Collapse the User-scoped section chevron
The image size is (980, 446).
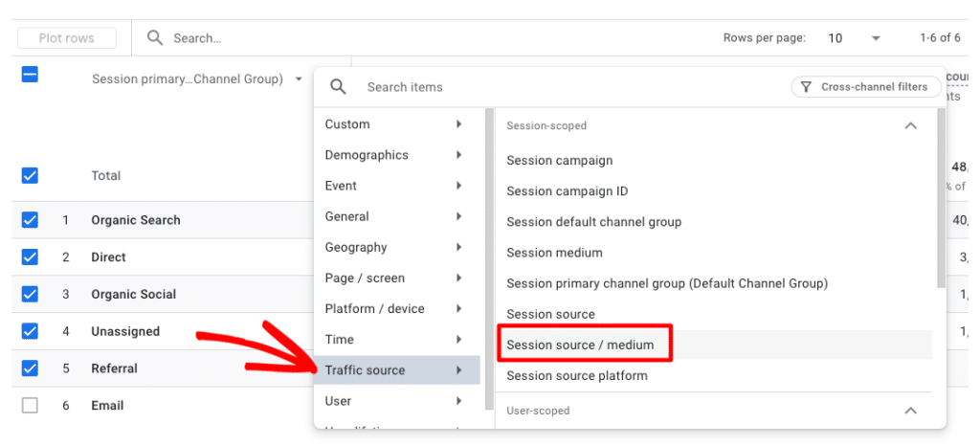click(x=910, y=411)
